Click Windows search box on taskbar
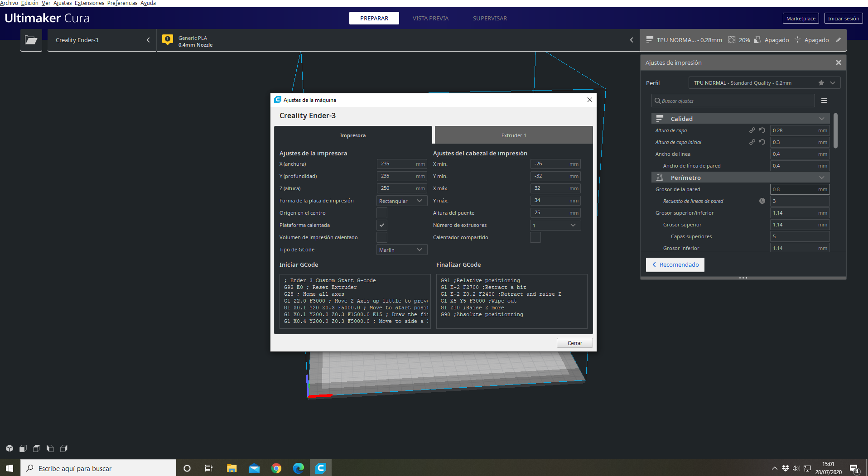Image resolution: width=868 pixels, height=476 pixels. 98,468
